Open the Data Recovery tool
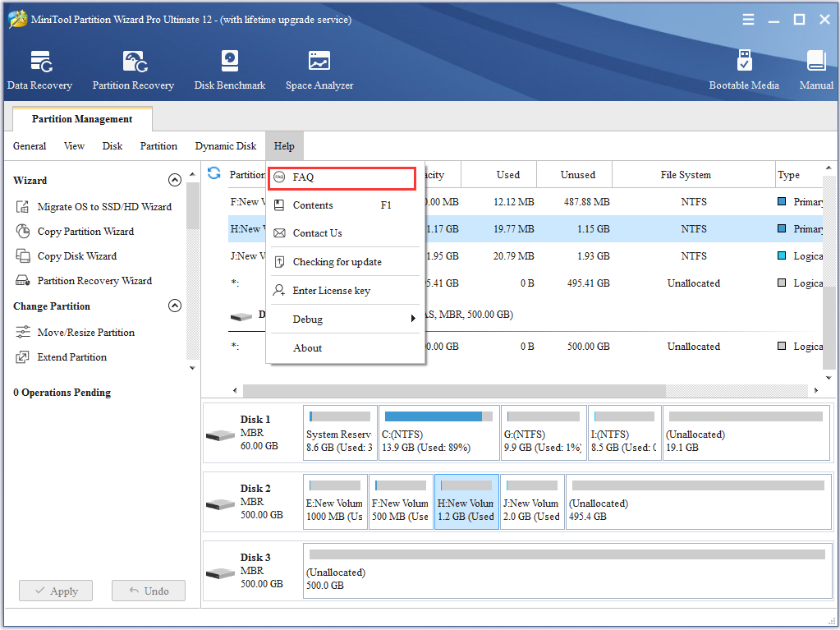Viewport: 840px width, 630px height. click(39, 67)
